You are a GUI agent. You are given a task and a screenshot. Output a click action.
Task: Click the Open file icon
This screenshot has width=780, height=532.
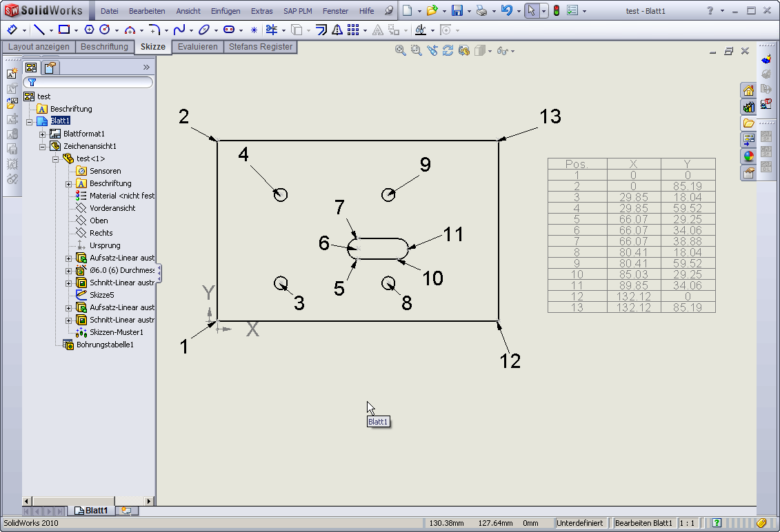[x=432, y=10]
